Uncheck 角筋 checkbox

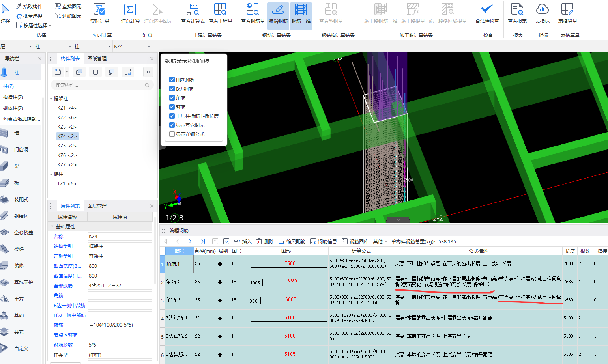click(x=172, y=98)
